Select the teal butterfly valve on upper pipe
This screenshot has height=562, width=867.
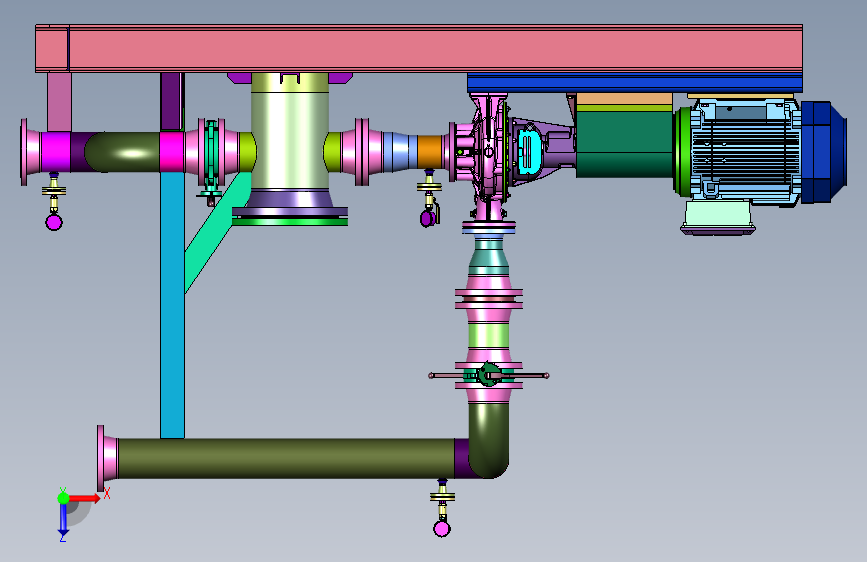click(x=211, y=158)
